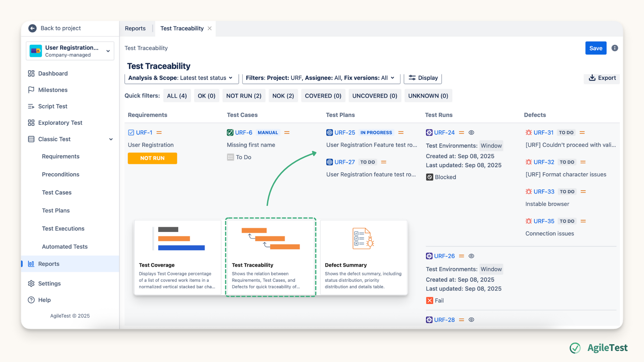644x362 pixels.
Task: Click the Export button
Action: (602, 78)
